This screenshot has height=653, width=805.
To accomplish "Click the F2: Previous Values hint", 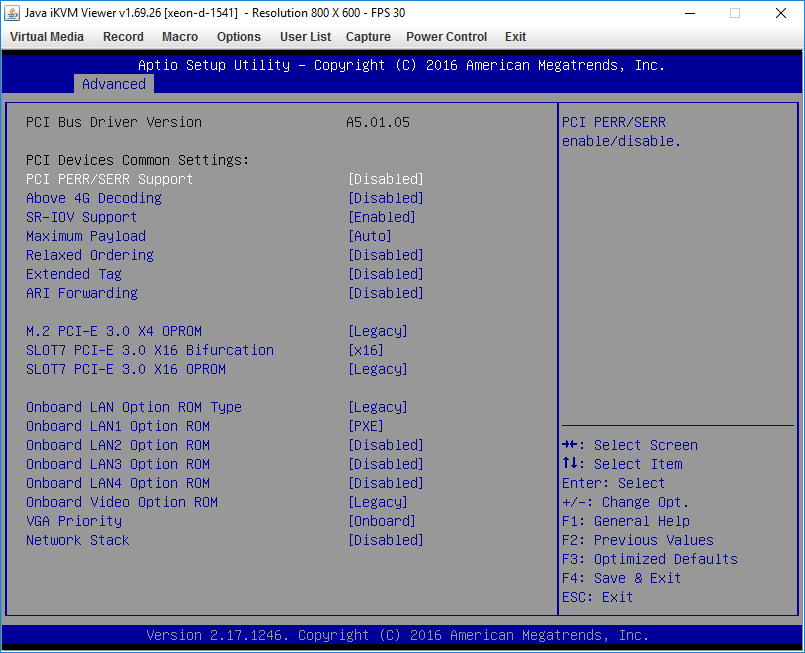I will point(638,540).
